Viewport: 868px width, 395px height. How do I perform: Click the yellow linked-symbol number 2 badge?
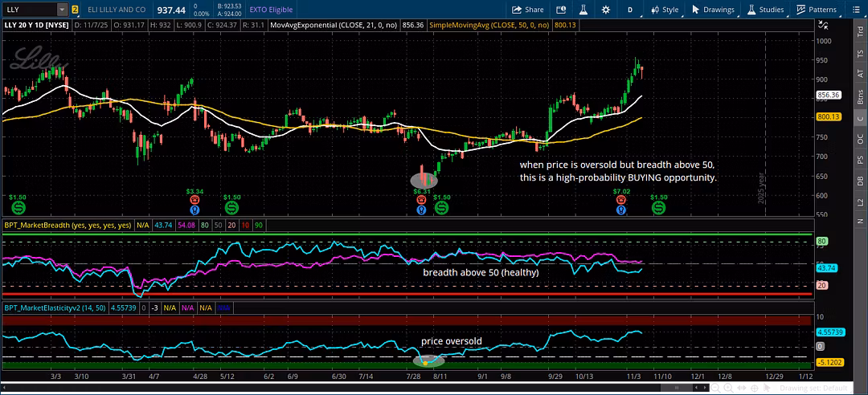pos(75,10)
